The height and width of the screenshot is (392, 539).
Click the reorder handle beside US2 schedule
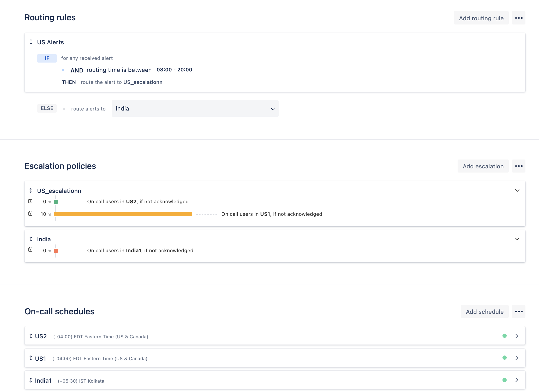[x=31, y=336]
